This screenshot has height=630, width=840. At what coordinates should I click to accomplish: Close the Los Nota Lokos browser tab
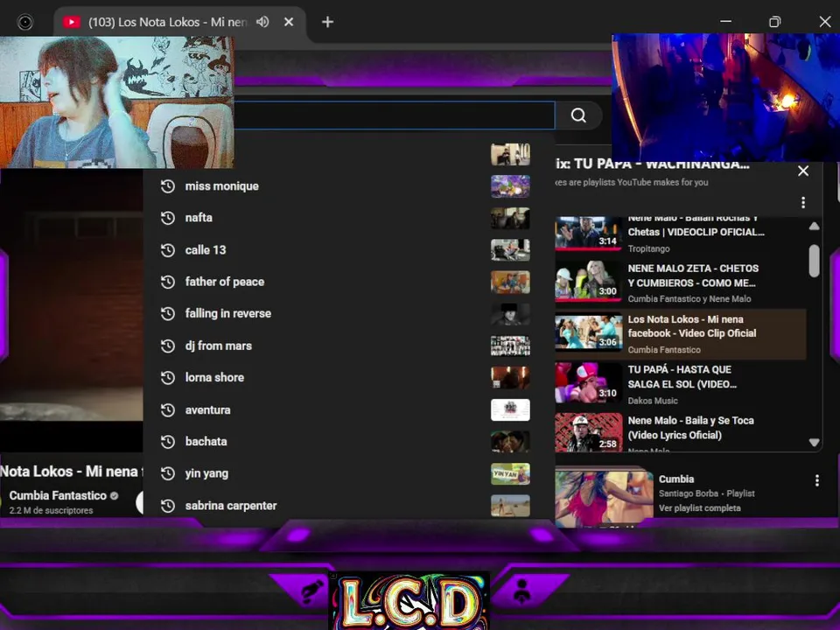pyautogui.click(x=289, y=22)
